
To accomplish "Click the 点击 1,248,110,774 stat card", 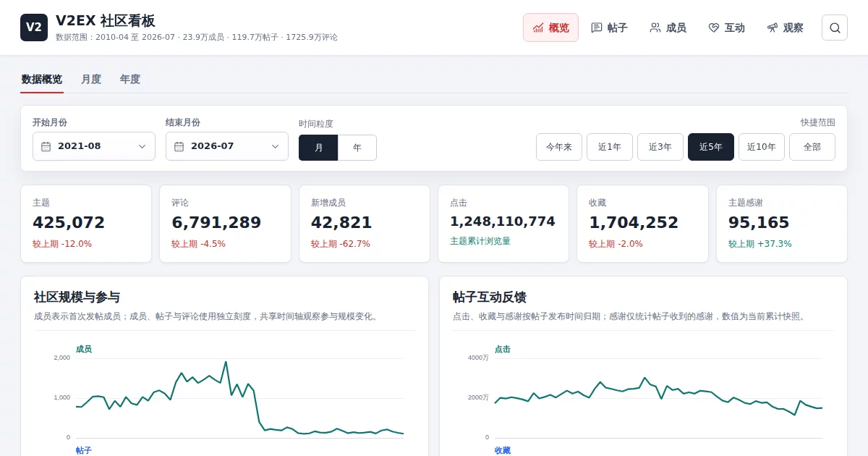I will [503, 224].
